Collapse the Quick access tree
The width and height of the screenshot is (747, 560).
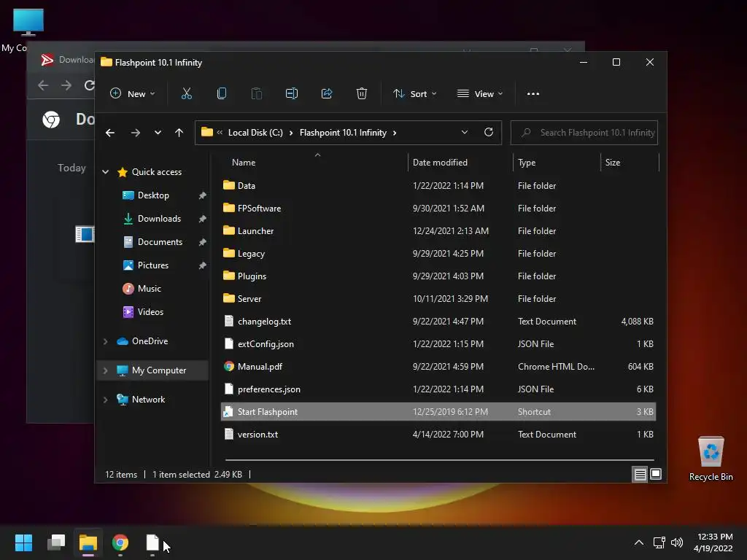click(105, 172)
